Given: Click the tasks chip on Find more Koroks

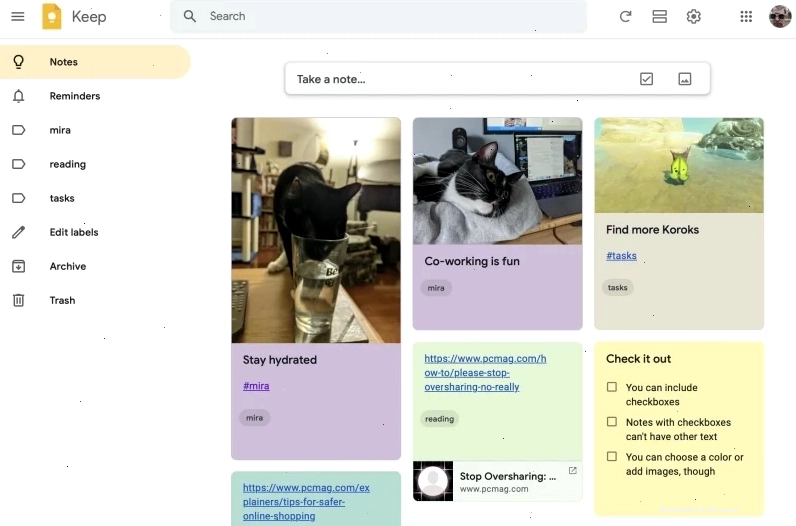Looking at the screenshot, I should pyautogui.click(x=617, y=287).
